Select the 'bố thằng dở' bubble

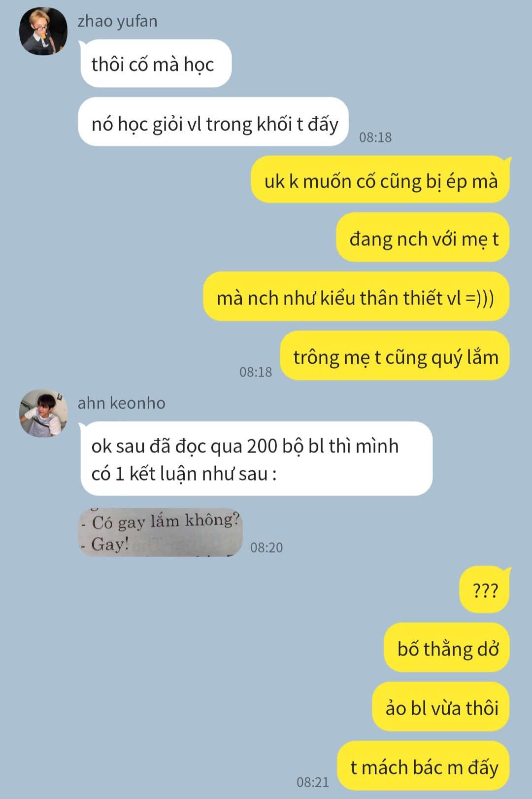447,648
